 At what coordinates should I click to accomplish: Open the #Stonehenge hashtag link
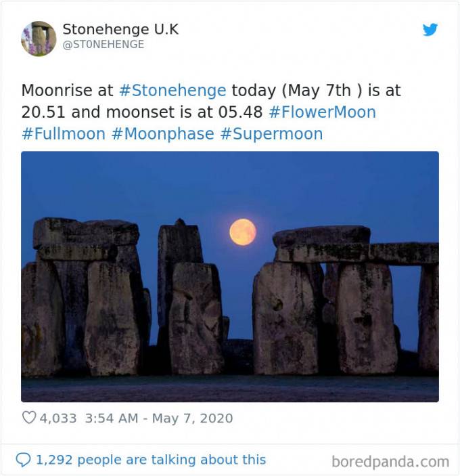[x=172, y=91]
